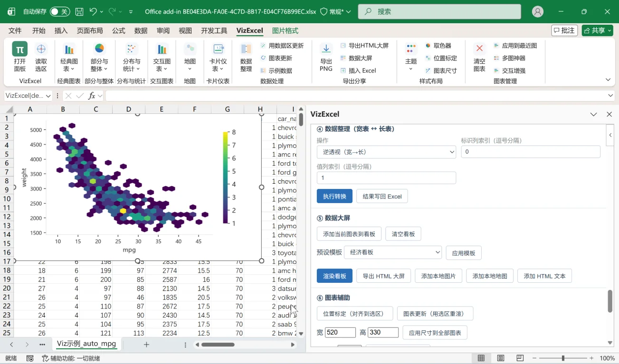Switch to Page Layout view in the status bar

tap(500, 358)
